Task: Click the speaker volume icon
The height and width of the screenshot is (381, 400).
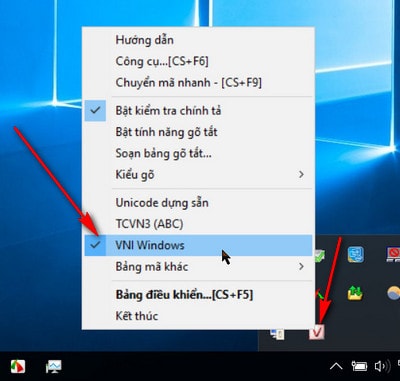Action: [x=382, y=366]
